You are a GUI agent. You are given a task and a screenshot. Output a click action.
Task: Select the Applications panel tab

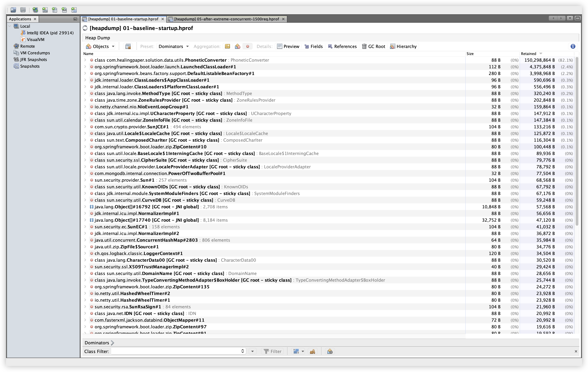[20, 19]
